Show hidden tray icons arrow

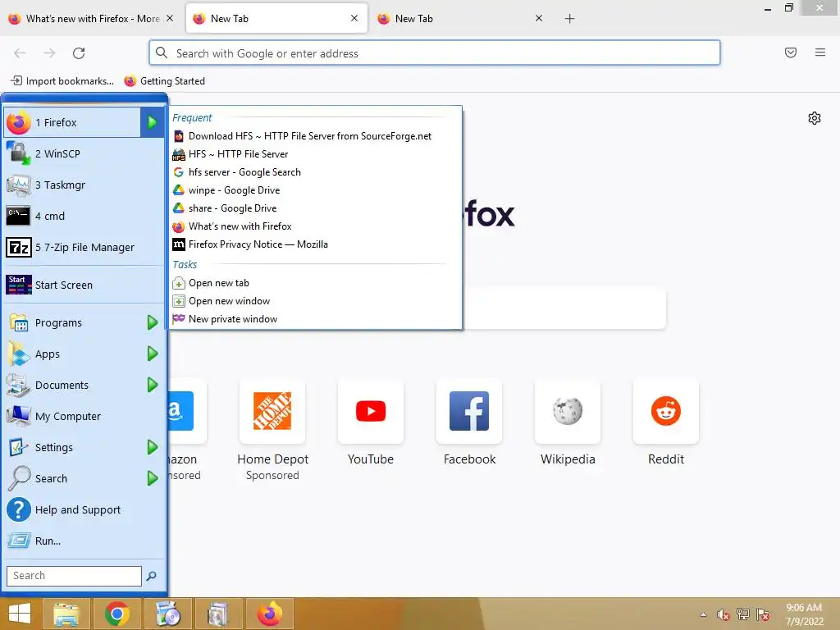coord(703,614)
